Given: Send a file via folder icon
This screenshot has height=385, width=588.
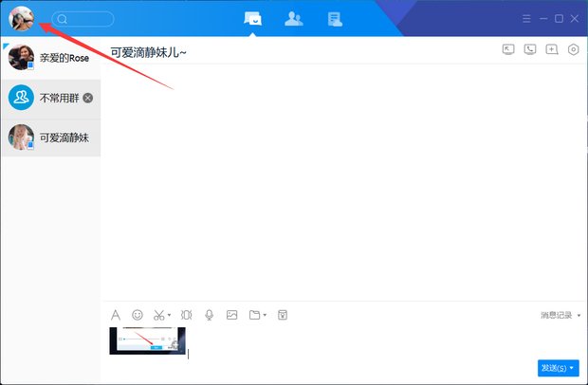Looking at the screenshot, I should (254, 315).
